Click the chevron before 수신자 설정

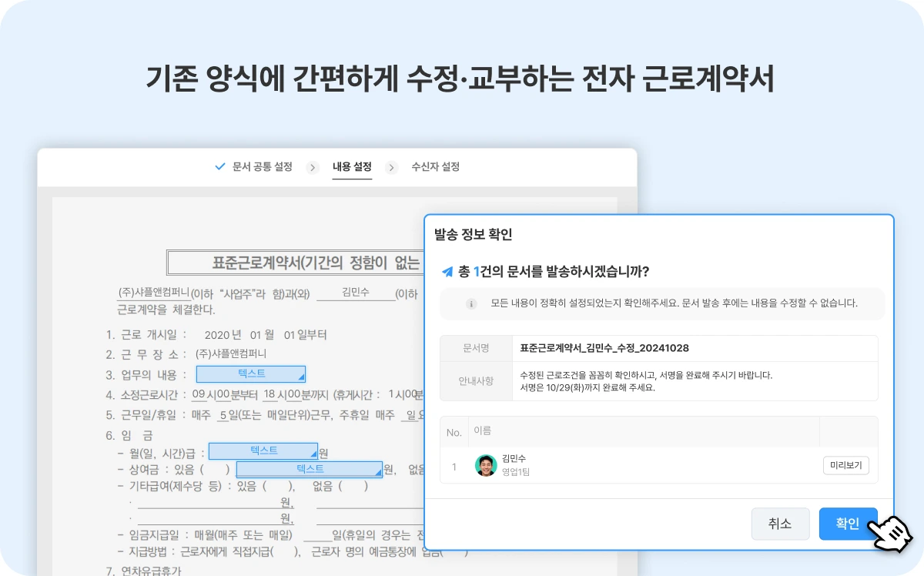(391, 166)
